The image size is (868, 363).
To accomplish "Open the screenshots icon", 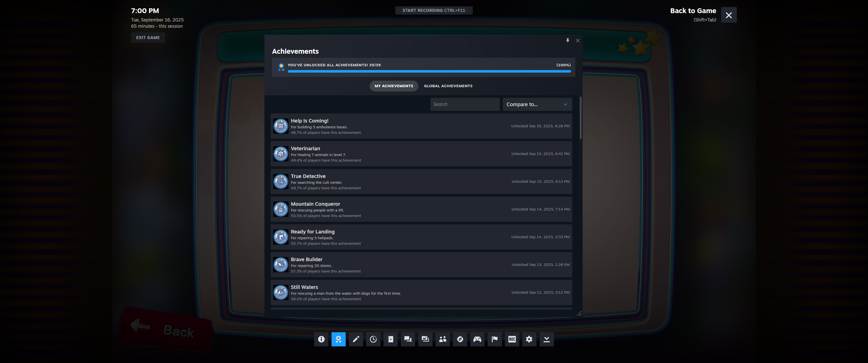I will (x=425, y=339).
